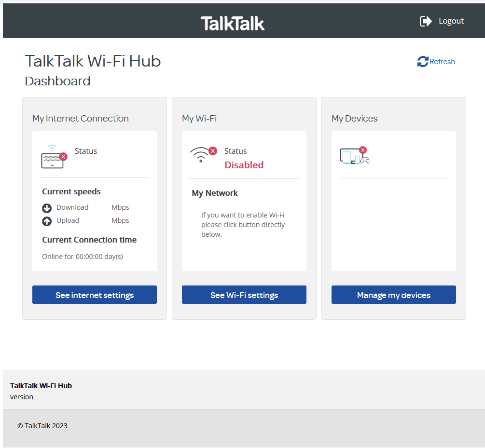Select the TalkTalk logo in the header
Viewport: 485px width, 448px height.
coord(232,23)
